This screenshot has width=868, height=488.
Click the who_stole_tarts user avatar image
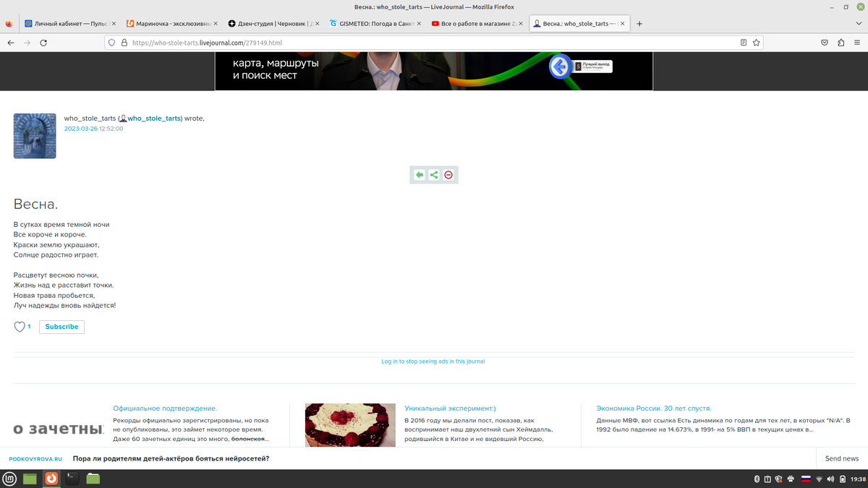(x=35, y=136)
